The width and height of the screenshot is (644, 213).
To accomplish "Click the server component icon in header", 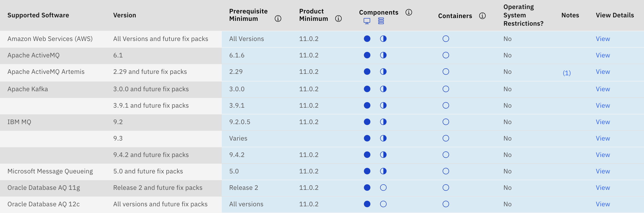I will (x=381, y=21).
